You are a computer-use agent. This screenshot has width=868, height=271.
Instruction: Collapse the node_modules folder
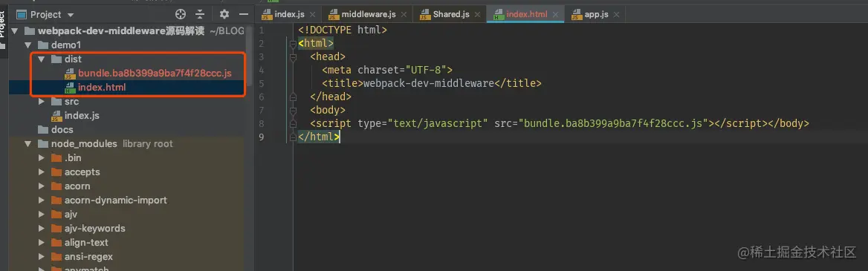click(x=28, y=144)
